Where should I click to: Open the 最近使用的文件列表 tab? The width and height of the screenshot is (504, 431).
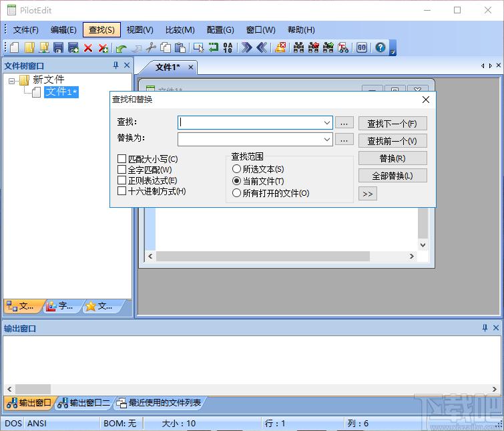click(159, 402)
